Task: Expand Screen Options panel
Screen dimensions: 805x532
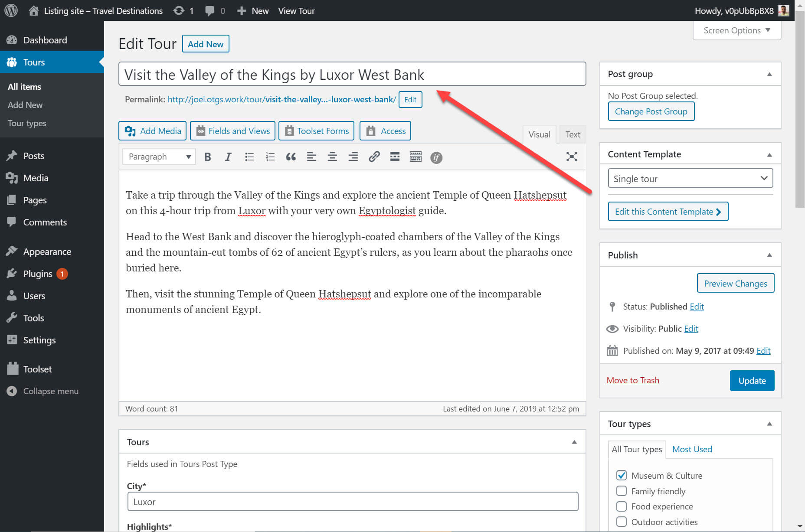Action: click(x=737, y=30)
